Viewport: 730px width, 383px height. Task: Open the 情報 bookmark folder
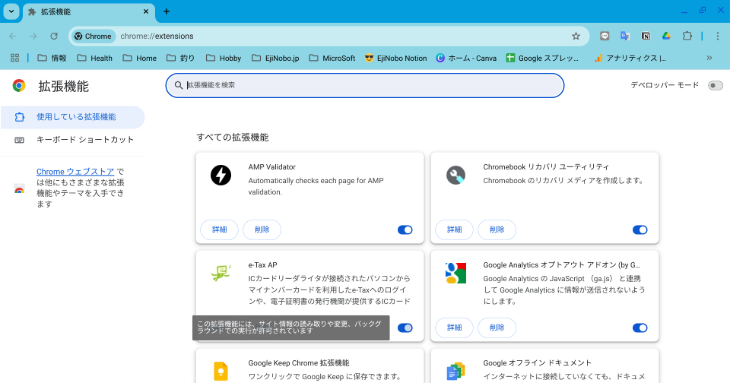(52, 58)
